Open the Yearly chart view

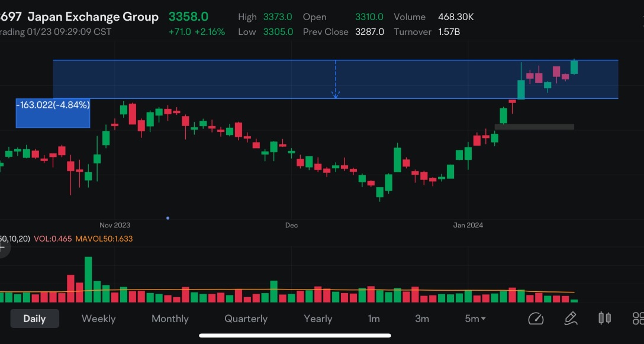pyautogui.click(x=318, y=319)
